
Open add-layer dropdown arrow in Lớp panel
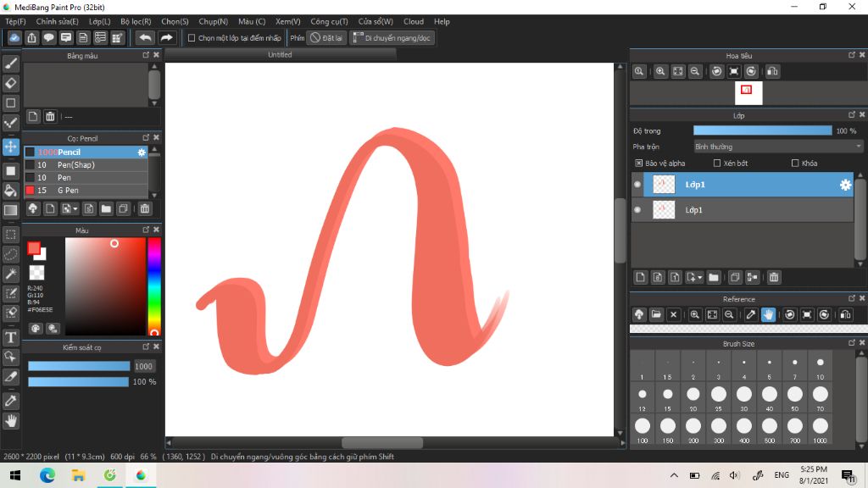pyautogui.click(x=699, y=277)
